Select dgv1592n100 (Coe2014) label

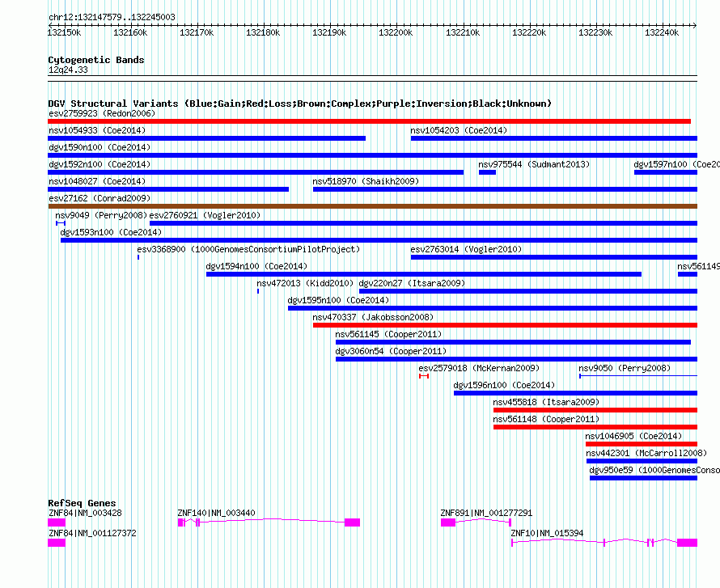click(x=100, y=164)
